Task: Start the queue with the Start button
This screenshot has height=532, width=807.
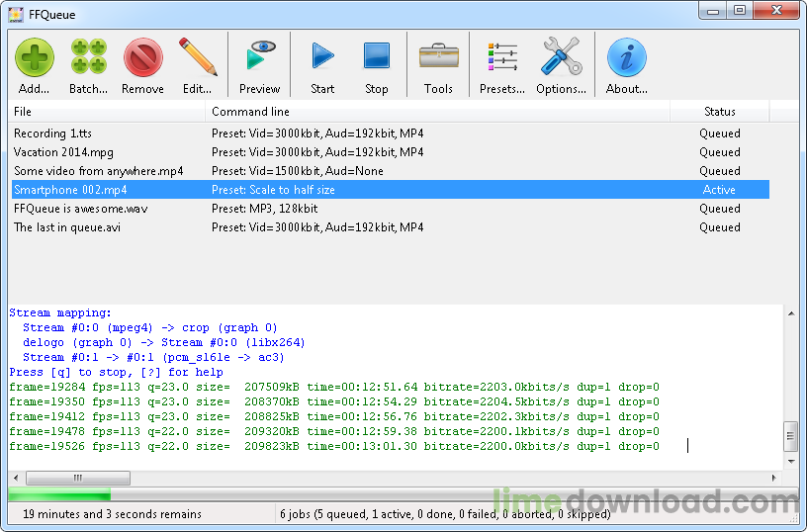Action: (x=322, y=59)
